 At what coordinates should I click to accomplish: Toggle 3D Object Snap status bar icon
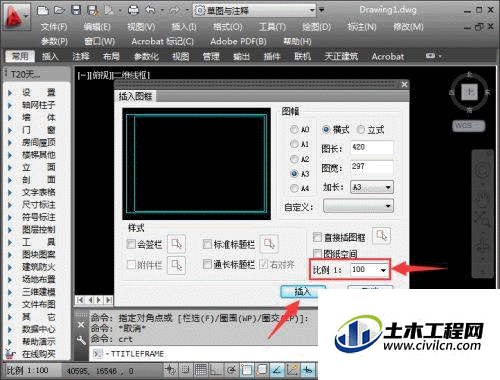click(262, 370)
